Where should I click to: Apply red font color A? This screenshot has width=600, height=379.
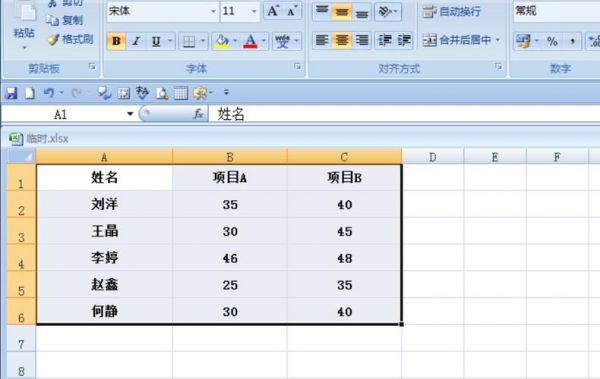[x=250, y=41]
